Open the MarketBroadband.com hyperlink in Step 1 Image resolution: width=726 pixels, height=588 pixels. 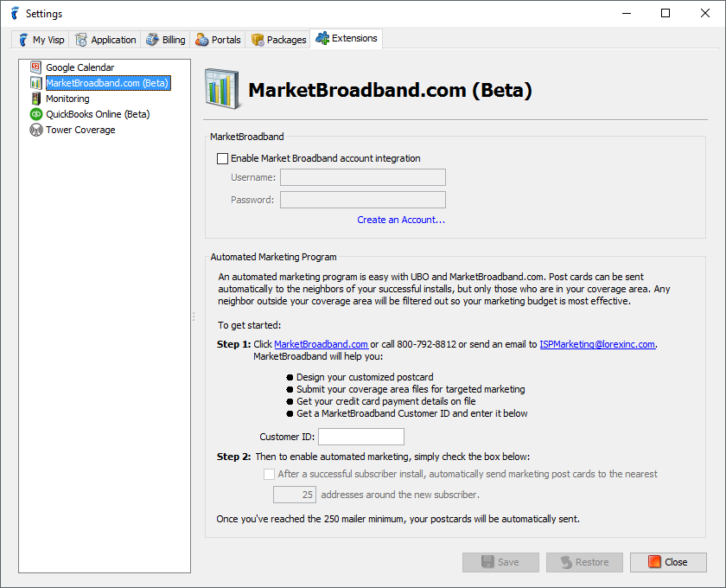(x=321, y=344)
